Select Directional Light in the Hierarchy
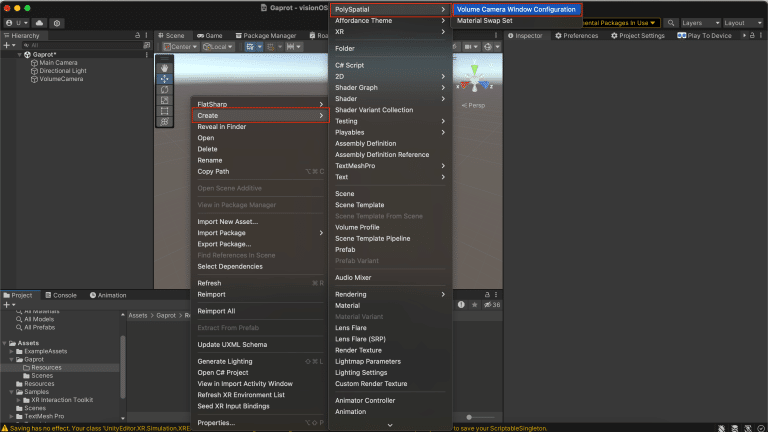 pyautogui.click(x=63, y=71)
